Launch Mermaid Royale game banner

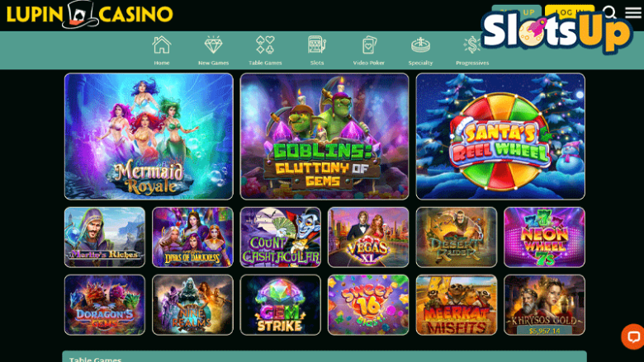pos(149,137)
